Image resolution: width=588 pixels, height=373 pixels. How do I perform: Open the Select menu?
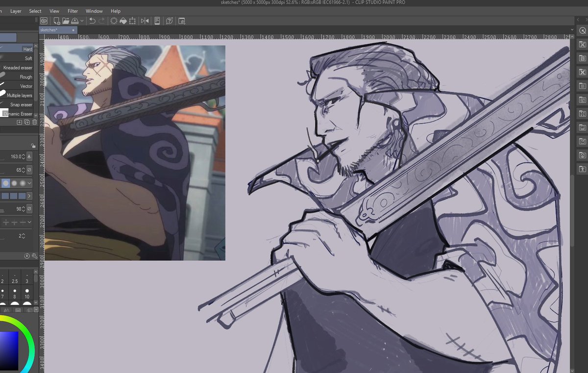[35, 11]
